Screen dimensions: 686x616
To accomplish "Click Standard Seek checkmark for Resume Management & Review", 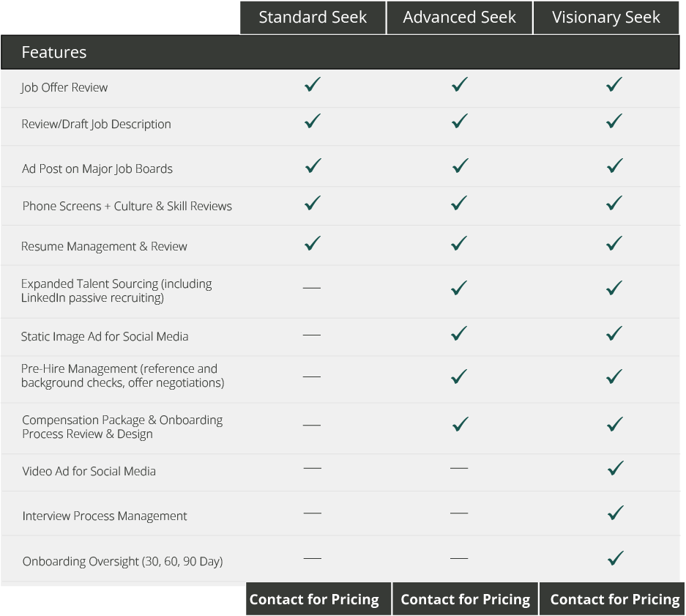I will tap(313, 243).
